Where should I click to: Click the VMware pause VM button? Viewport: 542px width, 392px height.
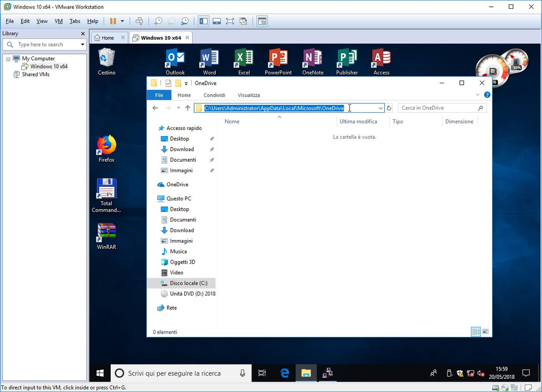pyautogui.click(x=113, y=21)
